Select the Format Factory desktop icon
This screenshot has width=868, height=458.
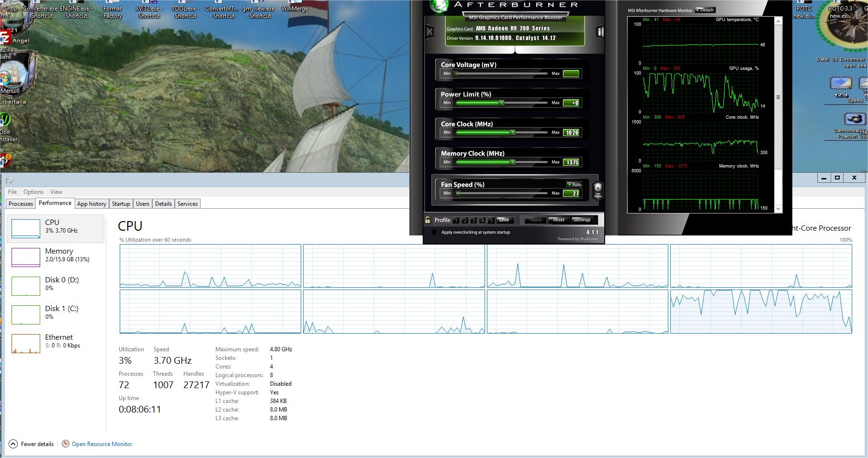tap(113, 10)
